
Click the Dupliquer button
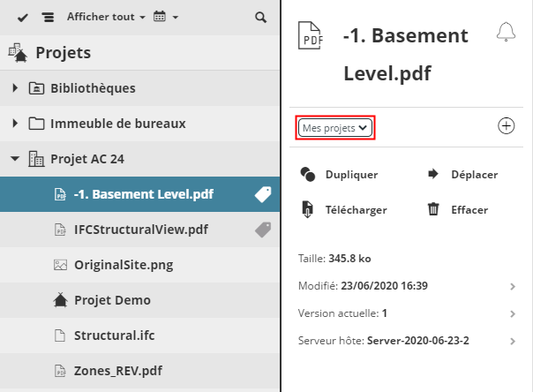pyautogui.click(x=340, y=174)
